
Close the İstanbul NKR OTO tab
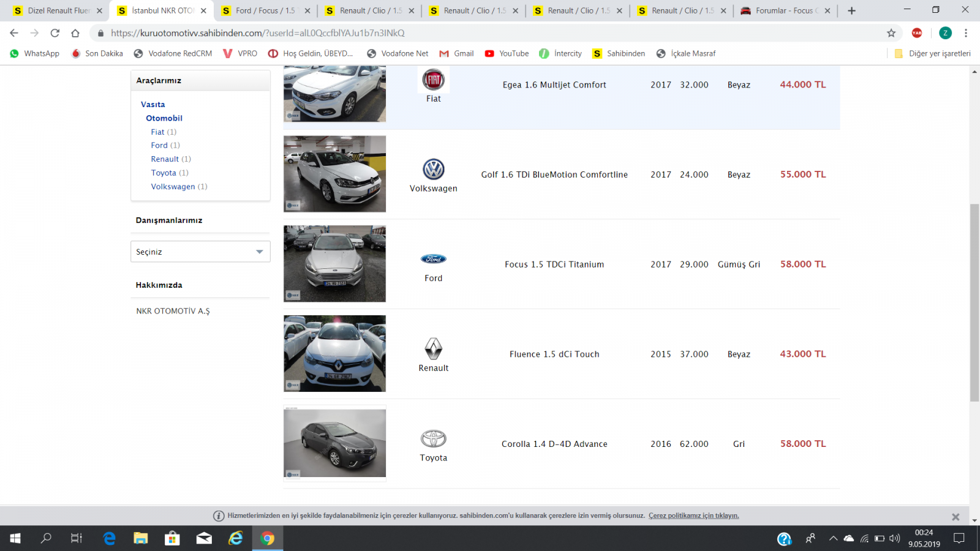[203, 10]
